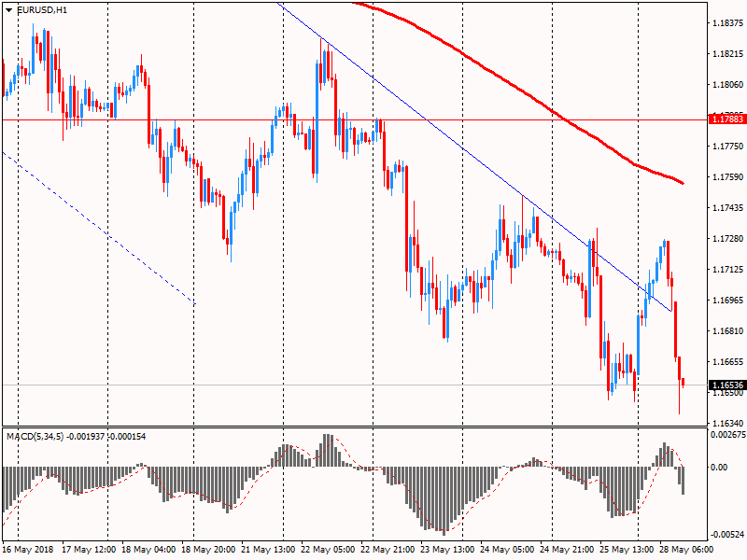Click the price scale value 1.16810

coord(727,331)
